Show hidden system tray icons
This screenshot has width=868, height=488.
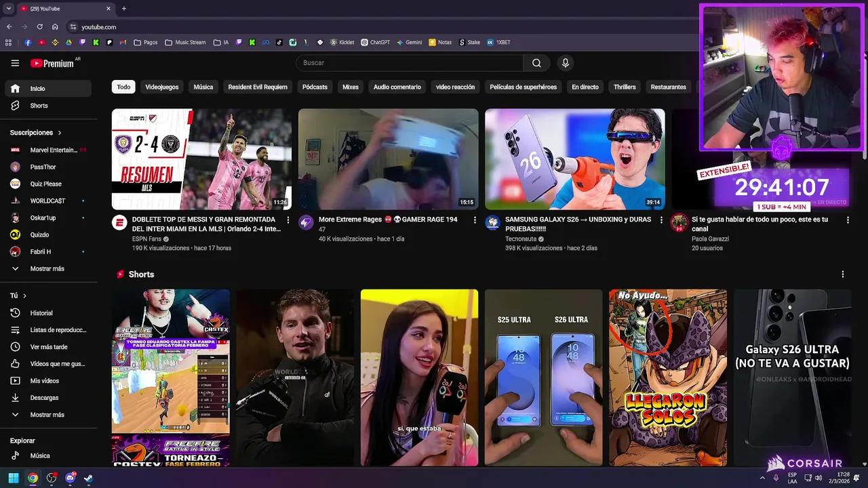762,478
